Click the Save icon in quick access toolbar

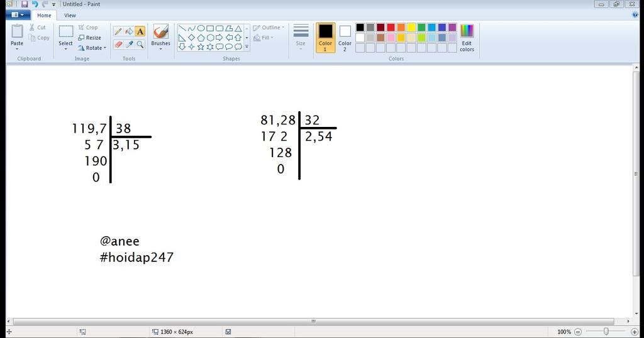pyautogui.click(x=25, y=4)
